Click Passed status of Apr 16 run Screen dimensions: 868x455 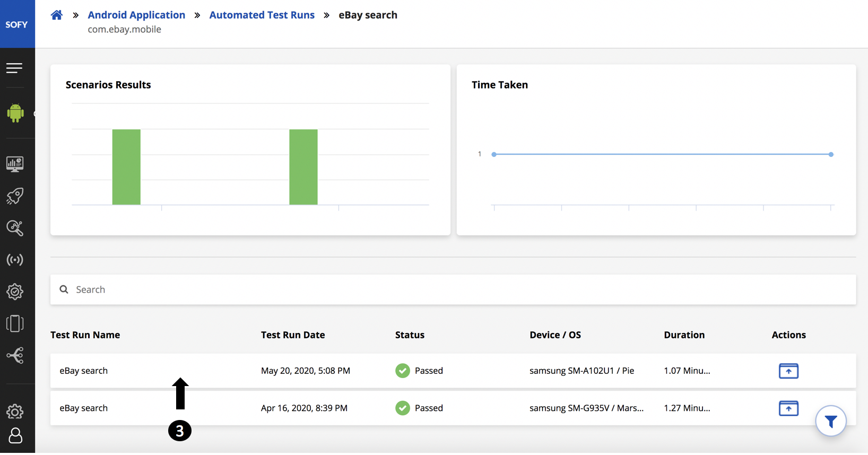(419, 408)
